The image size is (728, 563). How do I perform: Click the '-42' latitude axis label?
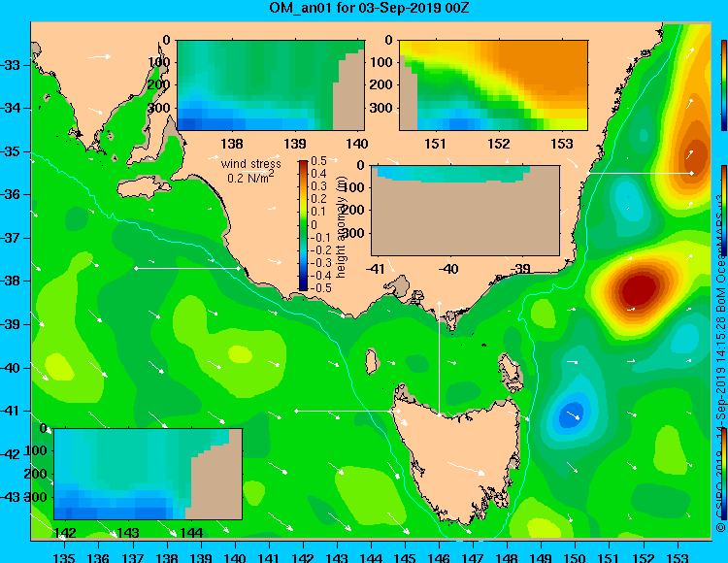pyautogui.click(x=11, y=454)
